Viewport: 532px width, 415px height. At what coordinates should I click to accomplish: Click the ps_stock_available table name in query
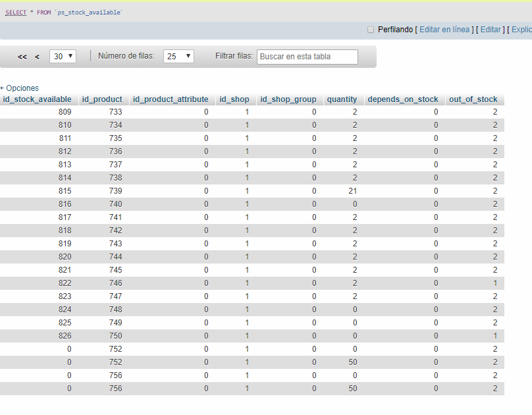click(x=90, y=13)
